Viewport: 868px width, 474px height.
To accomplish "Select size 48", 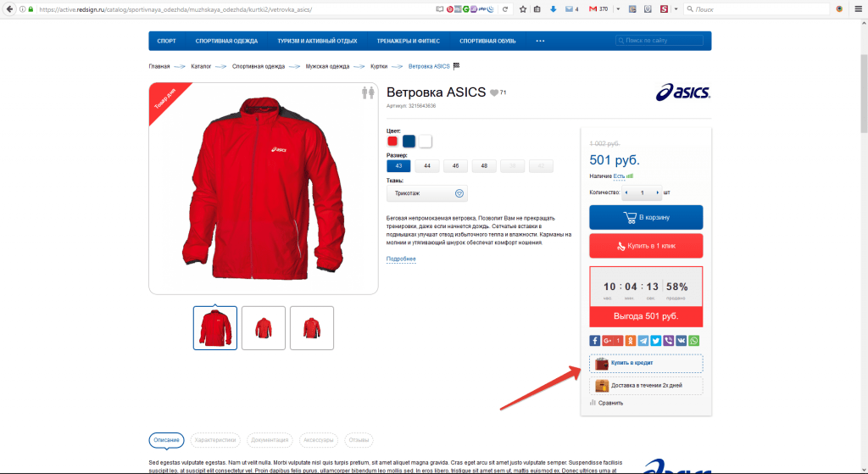I will click(484, 165).
